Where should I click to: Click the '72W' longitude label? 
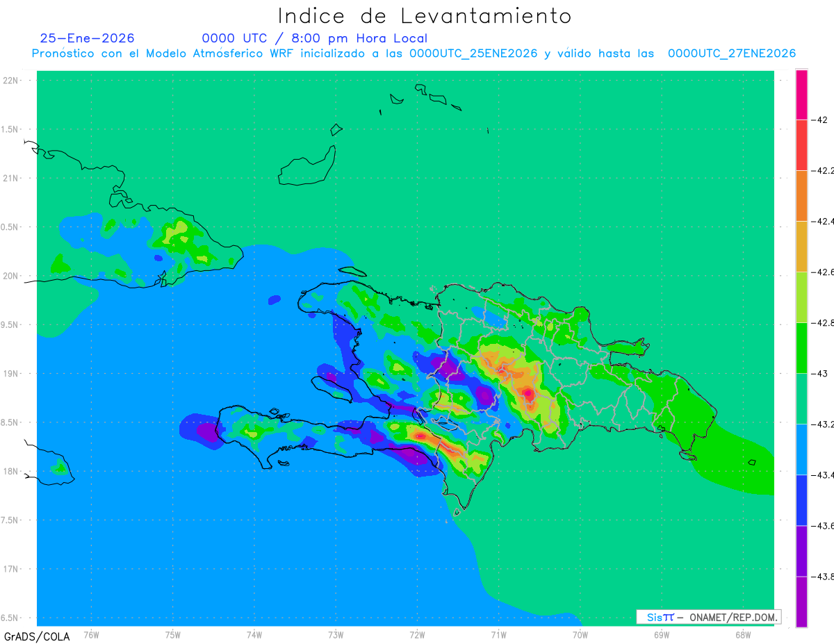(x=417, y=634)
